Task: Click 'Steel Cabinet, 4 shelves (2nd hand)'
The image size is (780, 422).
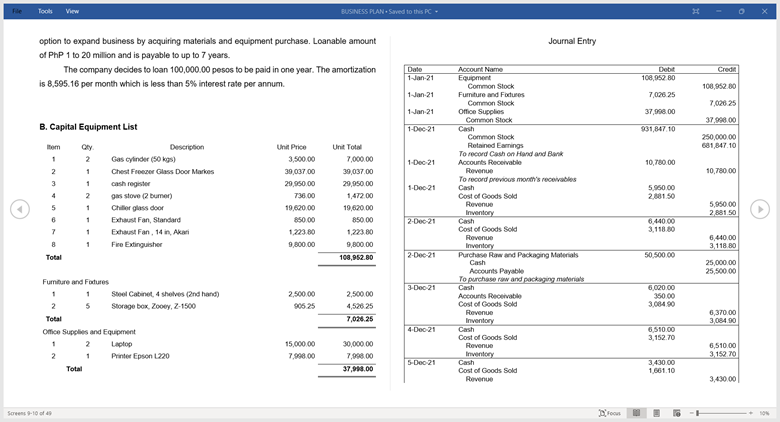Action: [x=165, y=294]
